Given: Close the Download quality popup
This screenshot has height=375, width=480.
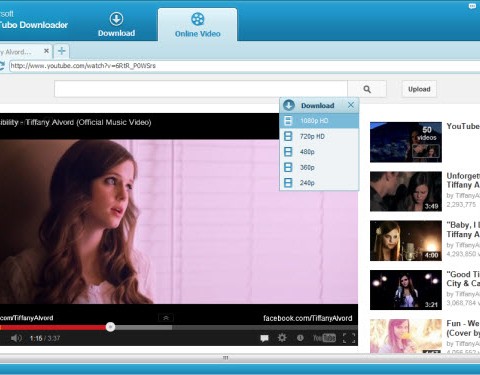Looking at the screenshot, I should click(351, 105).
